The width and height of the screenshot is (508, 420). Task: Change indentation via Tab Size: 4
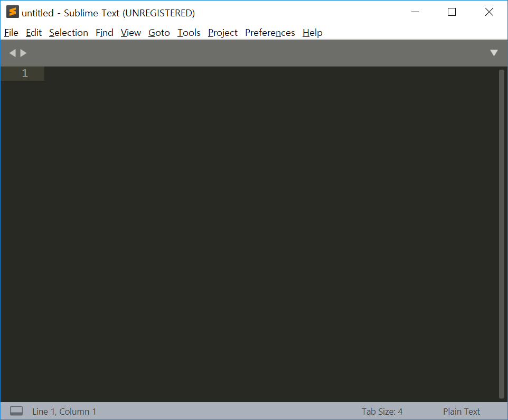[x=382, y=412]
